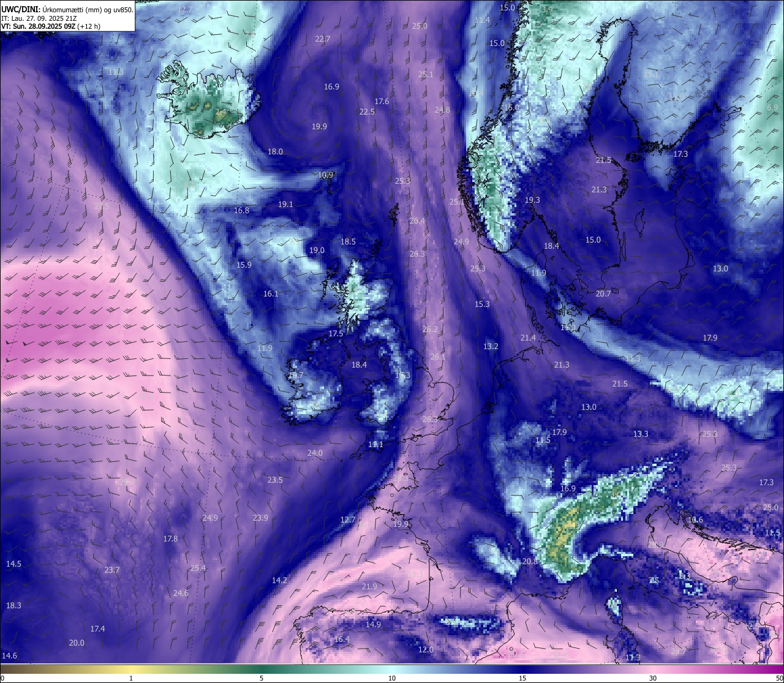Screen dimensions: 784x683
Task: Click the 24.0 value on the map
Action: pos(315,453)
